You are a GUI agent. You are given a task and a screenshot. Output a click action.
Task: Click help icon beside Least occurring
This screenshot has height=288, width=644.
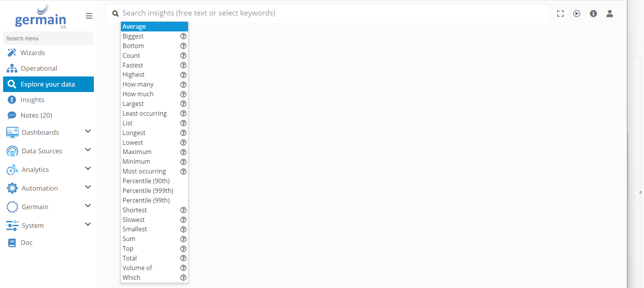point(183,113)
